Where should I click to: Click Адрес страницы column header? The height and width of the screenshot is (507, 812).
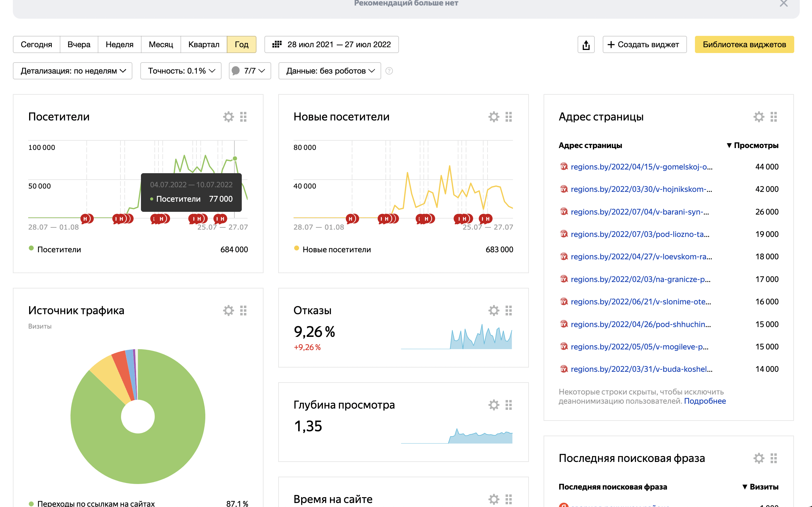pos(590,146)
